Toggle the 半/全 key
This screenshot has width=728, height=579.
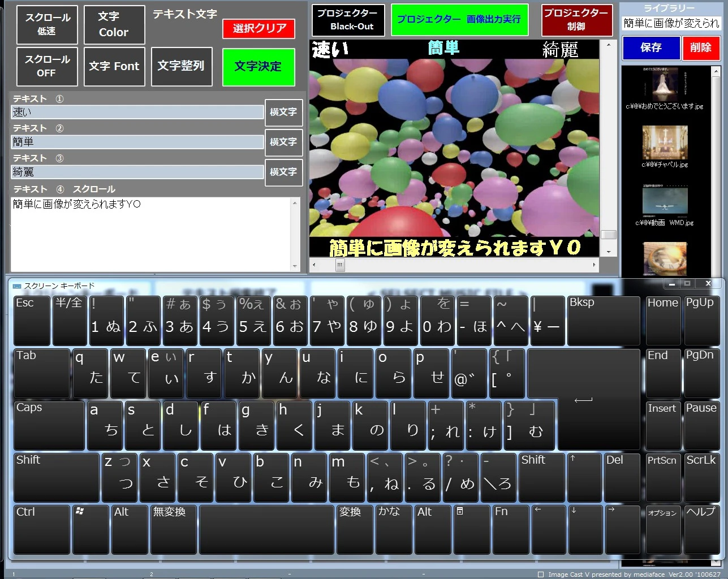(x=69, y=320)
